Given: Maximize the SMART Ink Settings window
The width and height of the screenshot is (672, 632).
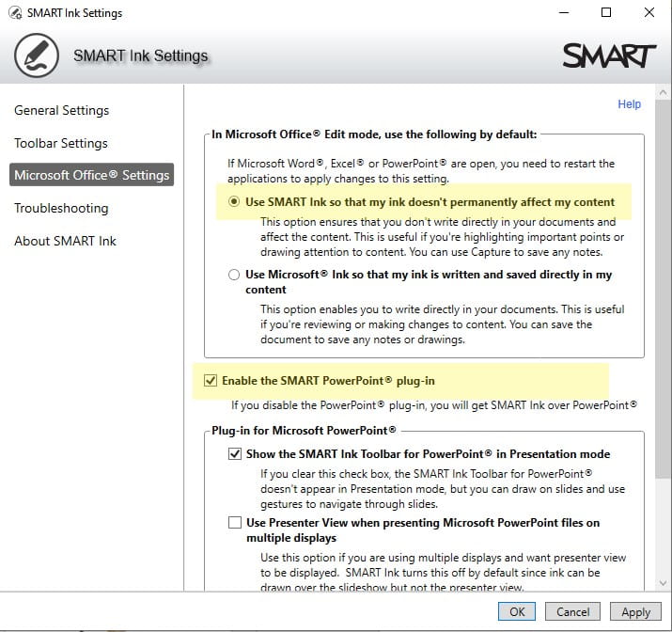Looking at the screenshot, I should (x=606, y=13).
